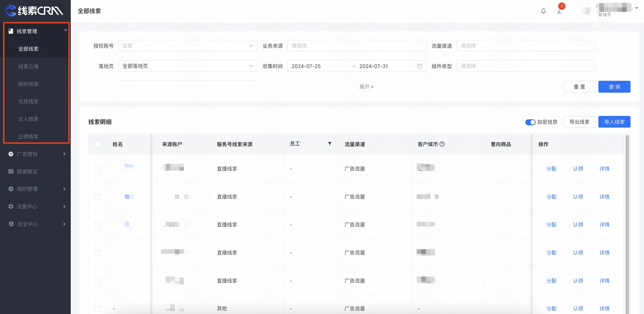Click the 安全中心 shield icon
644x314 pixels.
point(11,224)
